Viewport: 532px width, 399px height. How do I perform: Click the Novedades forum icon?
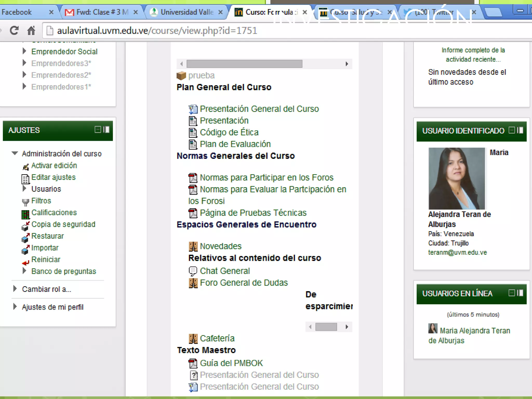(193, 247)
